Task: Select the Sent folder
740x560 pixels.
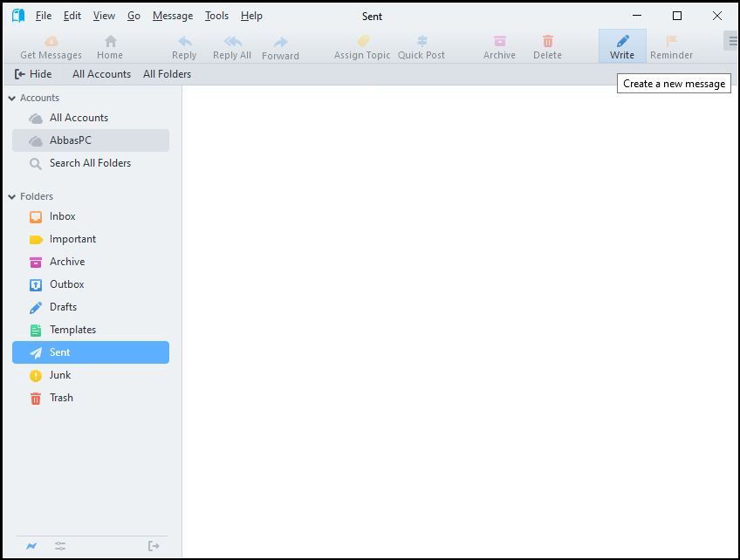Action: pos(91,352)
